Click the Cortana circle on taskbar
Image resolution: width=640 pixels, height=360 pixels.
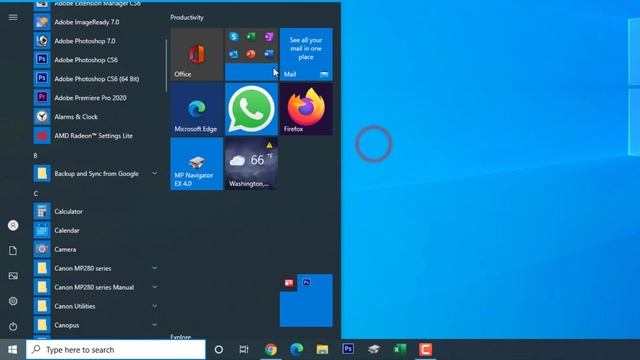219,350
